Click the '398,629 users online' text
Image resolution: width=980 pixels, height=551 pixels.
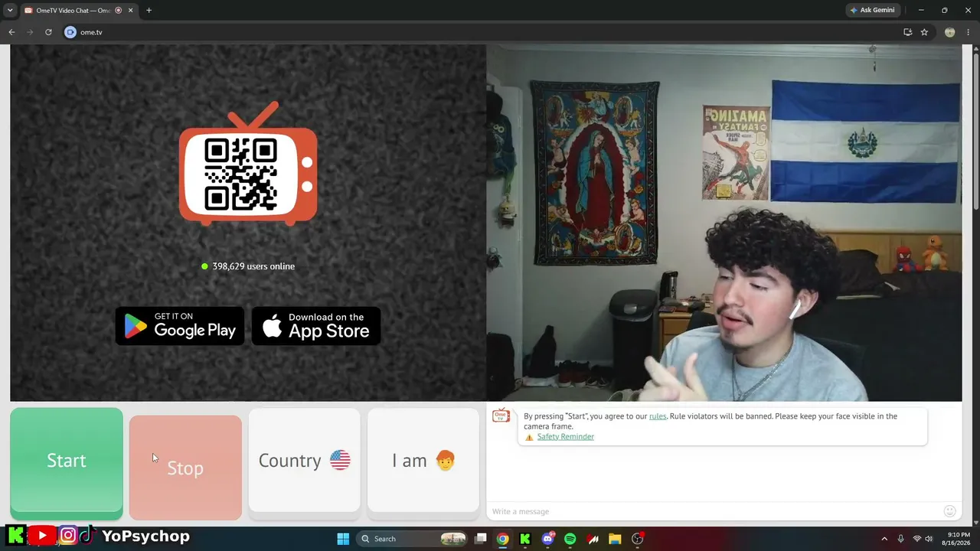pos(253,266)
